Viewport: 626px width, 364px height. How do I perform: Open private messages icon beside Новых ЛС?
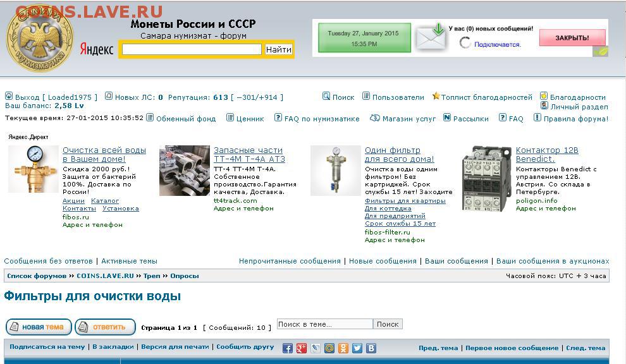(x=109, y=96)
